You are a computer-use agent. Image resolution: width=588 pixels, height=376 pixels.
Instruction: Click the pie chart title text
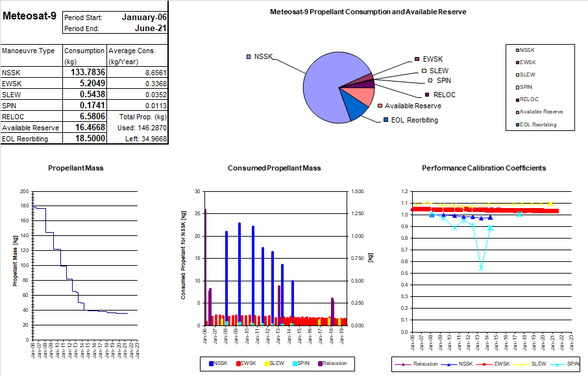[x=368, y=12]
